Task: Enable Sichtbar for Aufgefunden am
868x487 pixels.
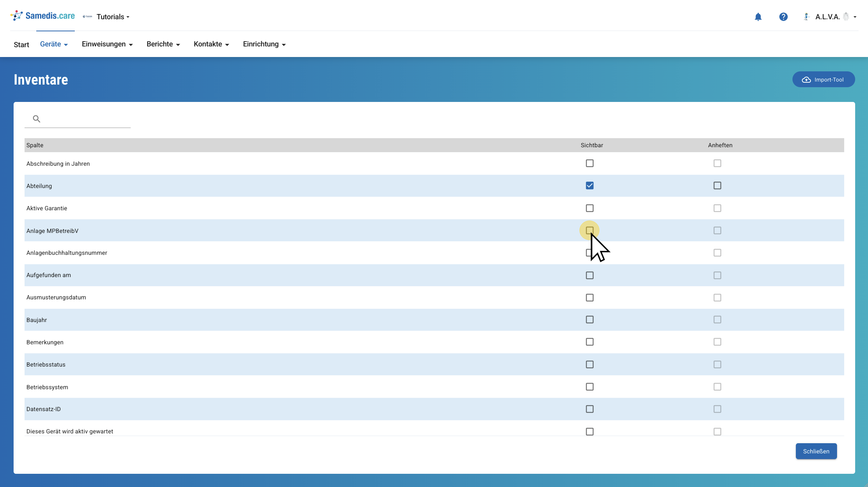Action: (589, 275)
